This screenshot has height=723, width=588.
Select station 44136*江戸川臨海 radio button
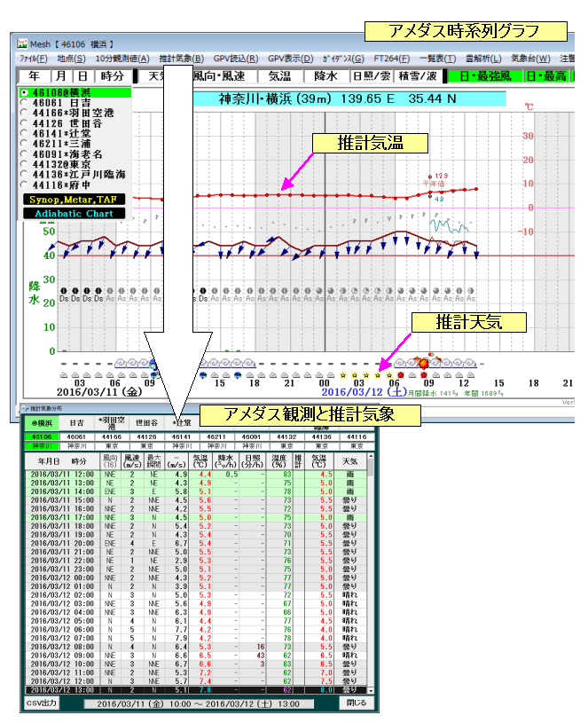coord(25,174)
